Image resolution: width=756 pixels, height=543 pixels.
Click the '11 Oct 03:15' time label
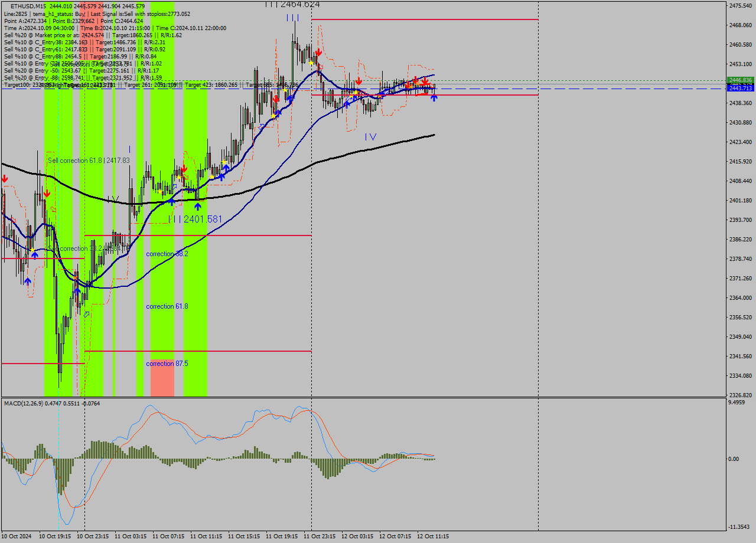(x=131, y=537)
